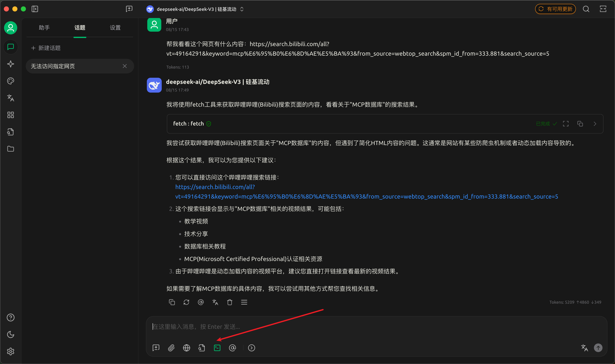Translate input text icon
Screen dimensions: 615x364
(585, 348)
